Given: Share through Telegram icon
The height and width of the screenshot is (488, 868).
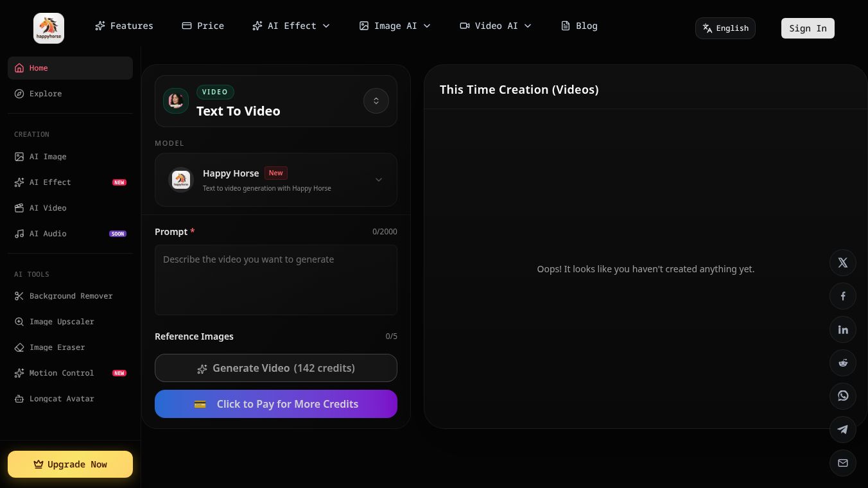Looking at the screenshot, I should click(843, 430).
